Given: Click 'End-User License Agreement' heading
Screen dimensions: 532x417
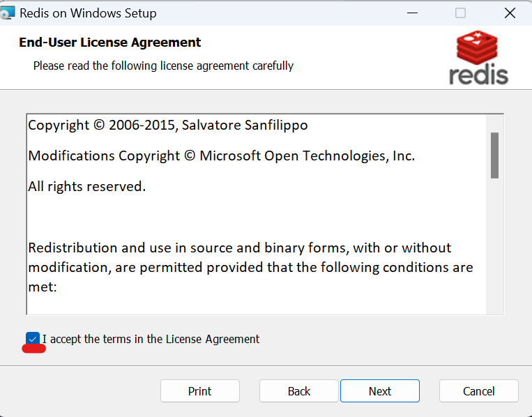Looking at the screenshot, I should point(110,43).
